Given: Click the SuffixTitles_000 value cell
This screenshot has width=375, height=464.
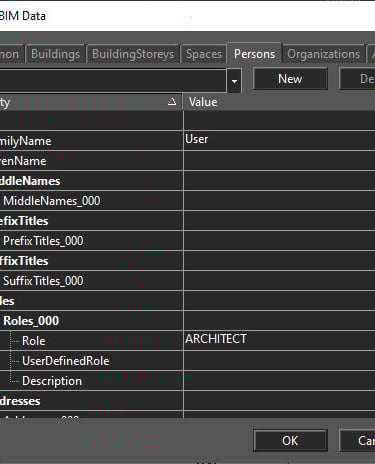Looking at the screenshot, I should pyautogui.click(x=279, y=281).
